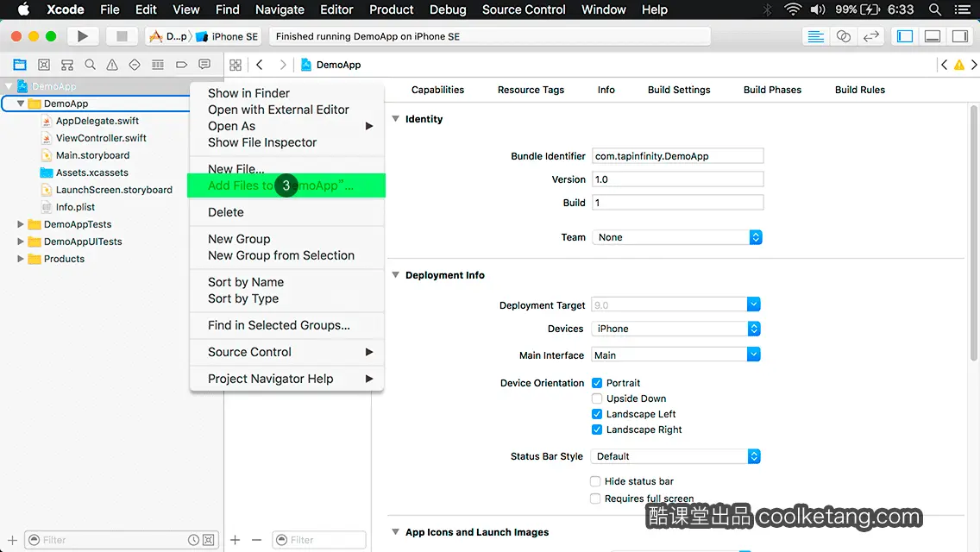Open the Source Control submenu
This screenshot has width=980, height=552.
point(287,352)
